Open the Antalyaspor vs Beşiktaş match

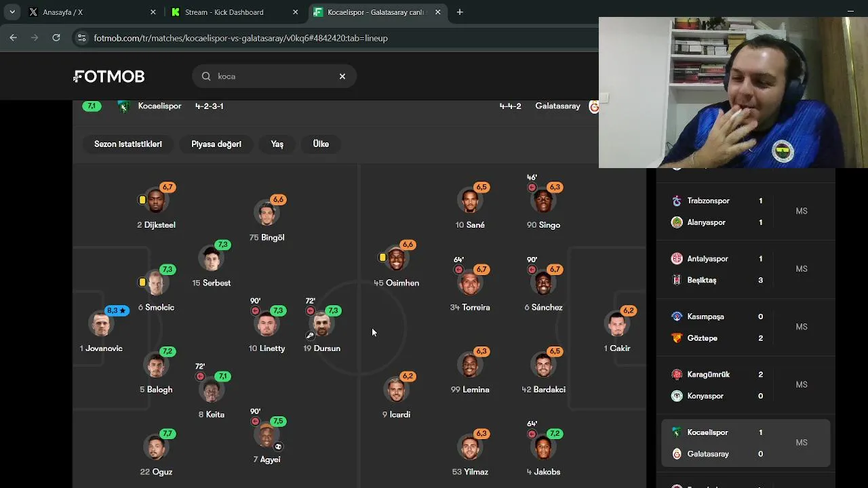click(x=746, y=269)
